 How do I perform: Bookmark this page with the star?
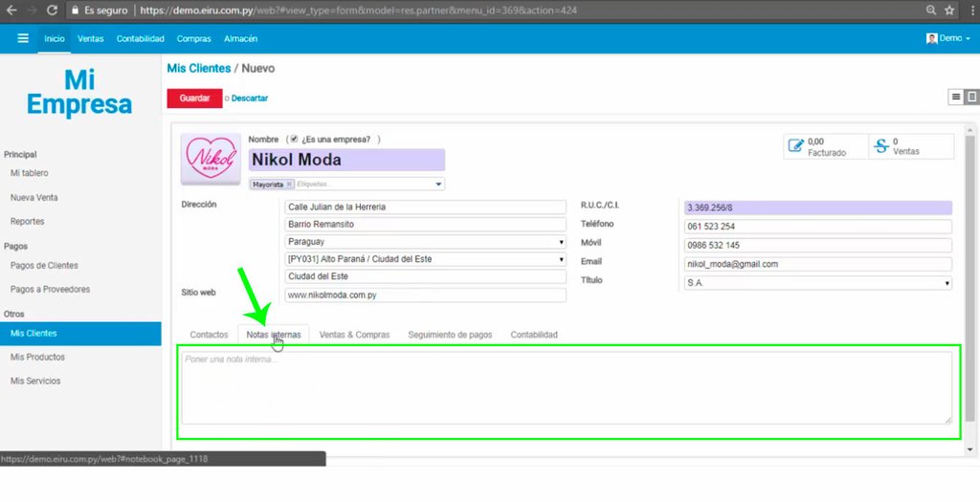pos(949,10)
